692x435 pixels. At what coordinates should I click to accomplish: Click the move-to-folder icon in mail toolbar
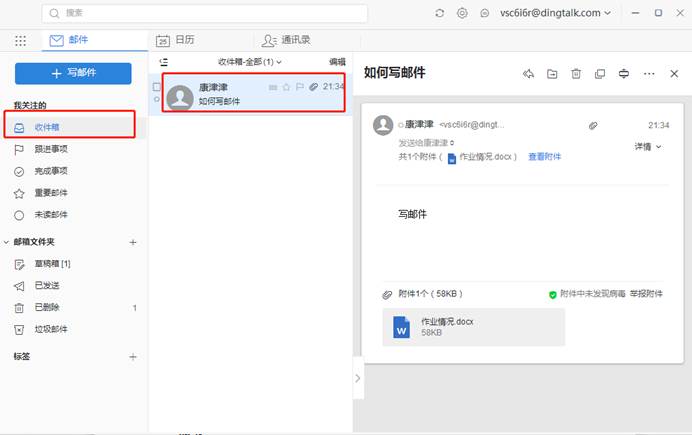tap(552, 73)
